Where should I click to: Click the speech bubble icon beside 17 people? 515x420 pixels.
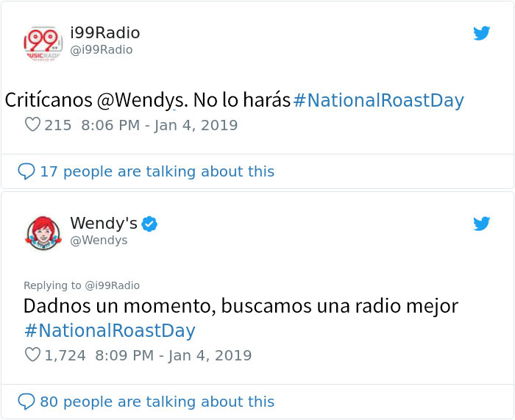[26, 171]
